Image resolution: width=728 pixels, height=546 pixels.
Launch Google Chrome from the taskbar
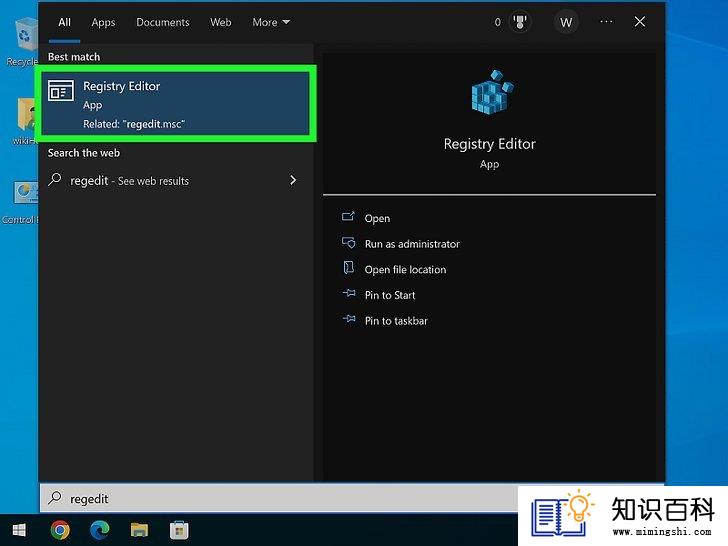tap(60, 530)
